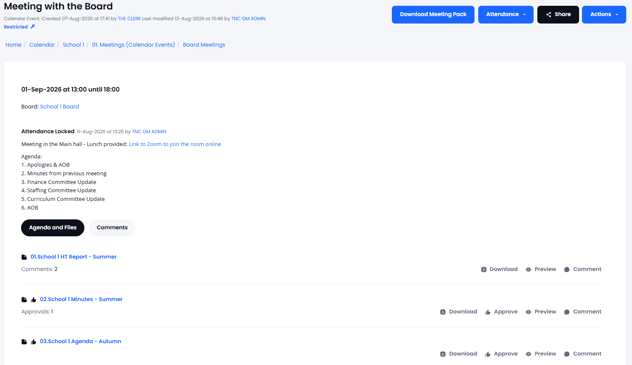Click preview eye icon for Minutes - Summer row
The image size is (632, 365).
[528, 312]
